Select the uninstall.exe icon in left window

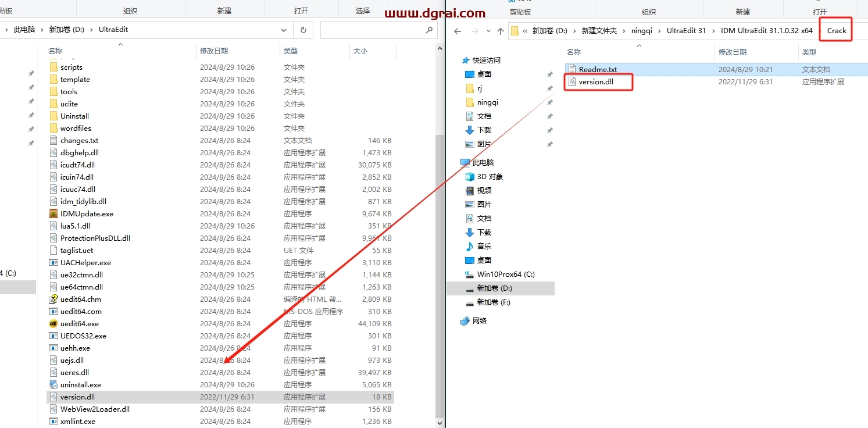[53, 385]
